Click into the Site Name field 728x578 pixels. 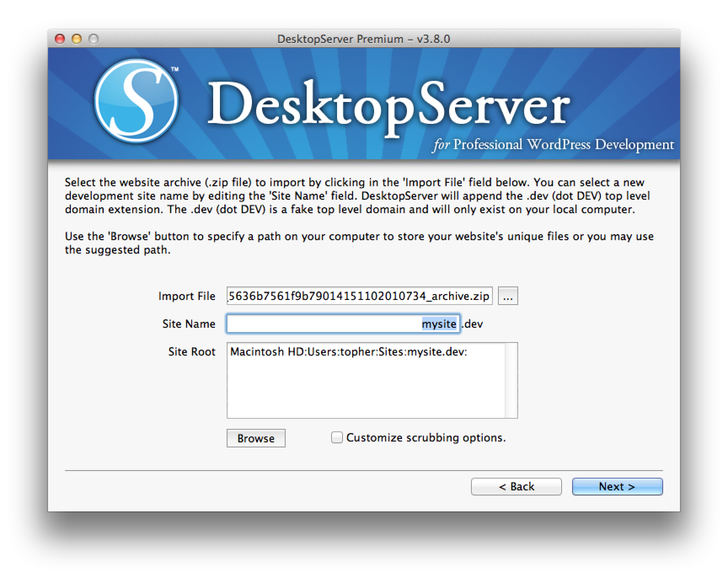(343, 324)
